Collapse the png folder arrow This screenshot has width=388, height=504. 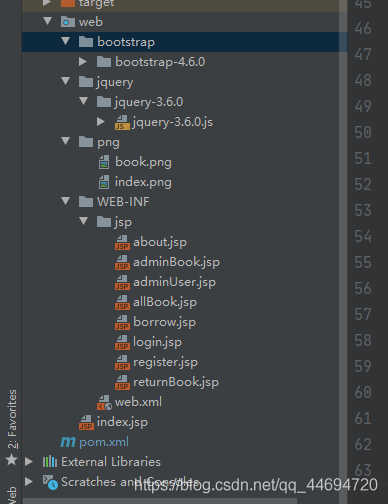coord(66,141)
